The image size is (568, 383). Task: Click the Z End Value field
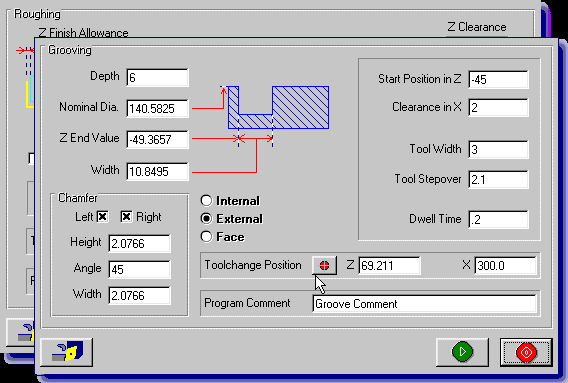(x=158, y=140)
